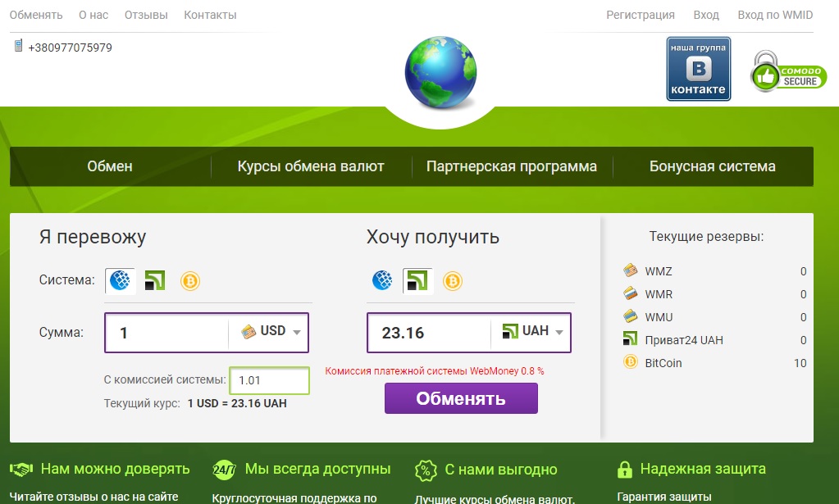Click the rate text 1 USD = 23.16 UAH

coord(237,403)
